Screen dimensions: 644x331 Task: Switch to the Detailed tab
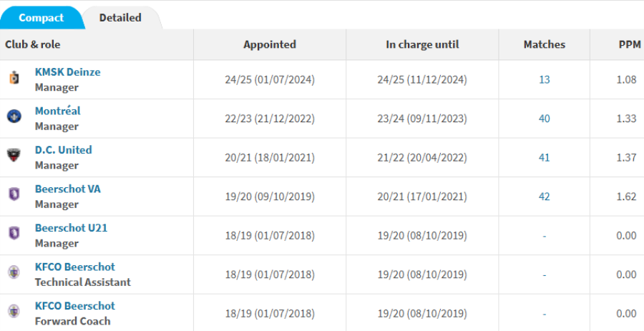click(120, 17)
